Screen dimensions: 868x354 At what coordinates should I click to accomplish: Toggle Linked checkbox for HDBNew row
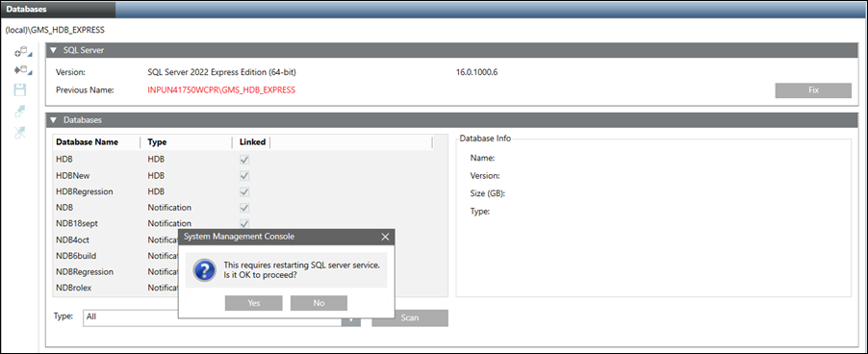[244, 175]
